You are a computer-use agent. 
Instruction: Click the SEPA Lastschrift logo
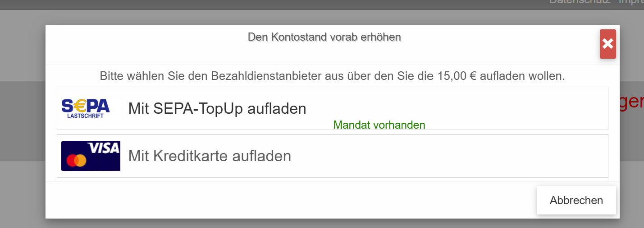click(x=86, y=109)
